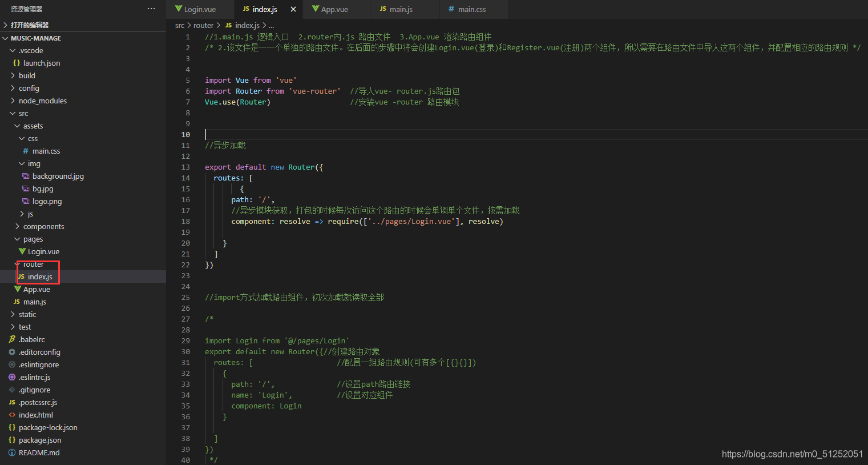Click JS icon beside main.js in tree
Image resolution: width=868 pixels, height=465 pixels.
point(17,302)
